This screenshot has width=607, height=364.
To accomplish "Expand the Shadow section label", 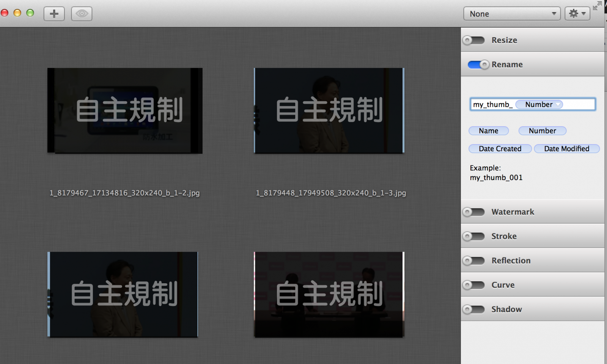I will pyautogui.click(x=506, y=309).
